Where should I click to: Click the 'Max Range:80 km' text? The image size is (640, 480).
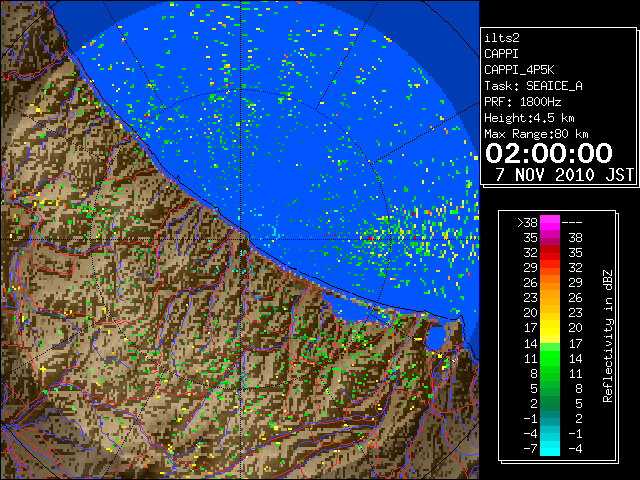click(536, 134)
